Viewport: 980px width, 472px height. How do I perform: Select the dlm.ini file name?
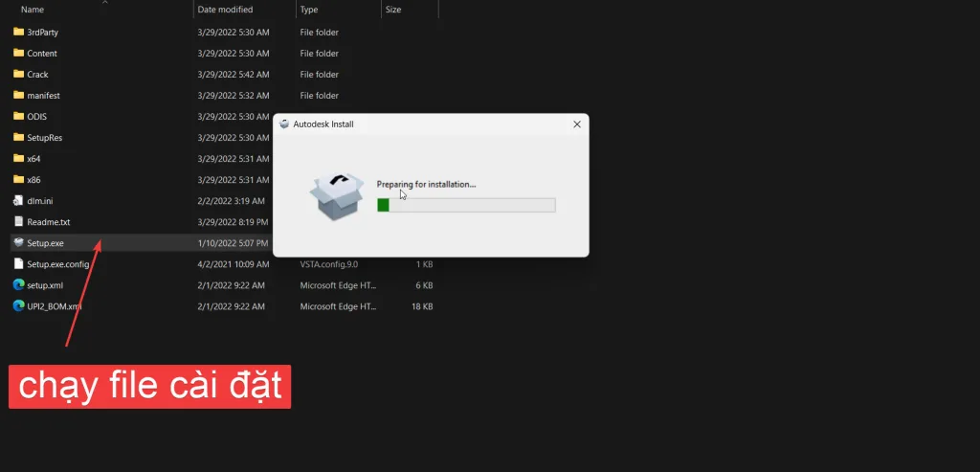40,201
